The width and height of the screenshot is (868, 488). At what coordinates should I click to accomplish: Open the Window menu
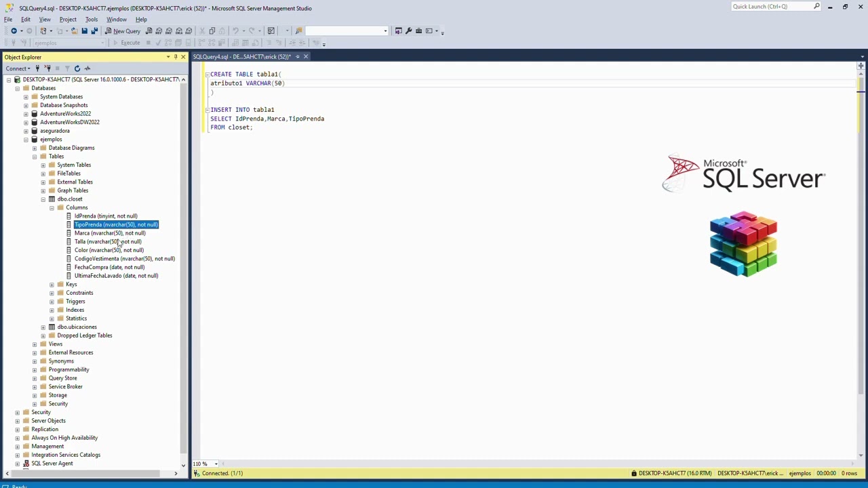coord(117,19)
